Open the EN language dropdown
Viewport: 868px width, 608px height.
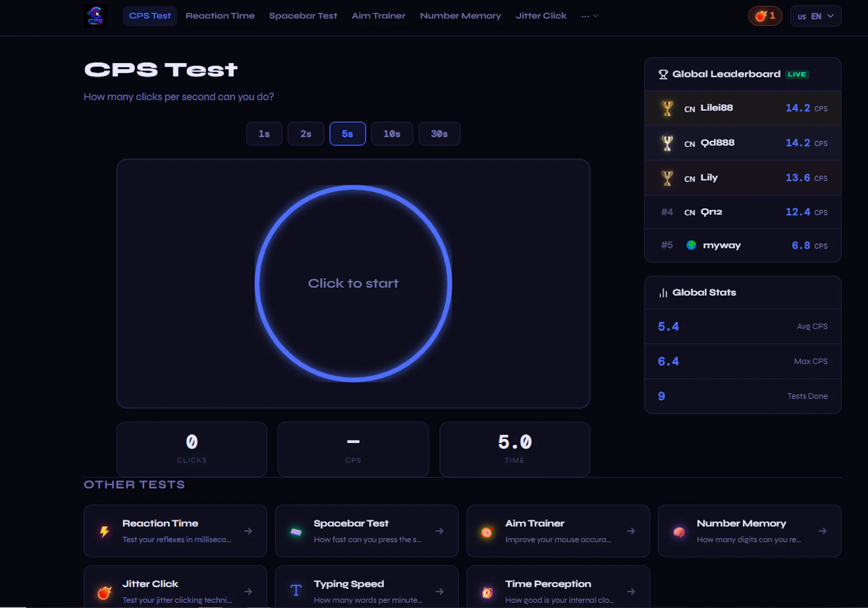click(815, 16)
